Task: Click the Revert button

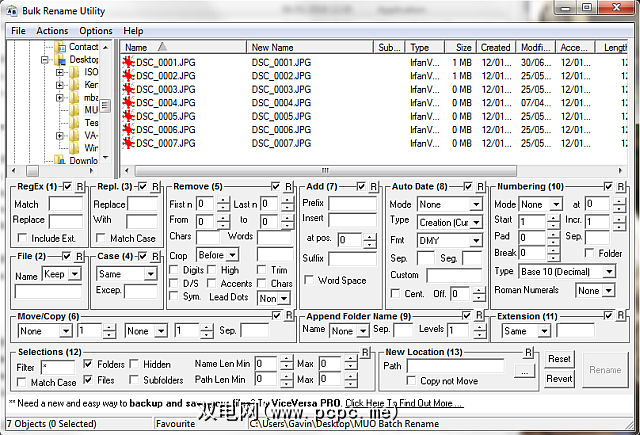Action: coord(559,378)
